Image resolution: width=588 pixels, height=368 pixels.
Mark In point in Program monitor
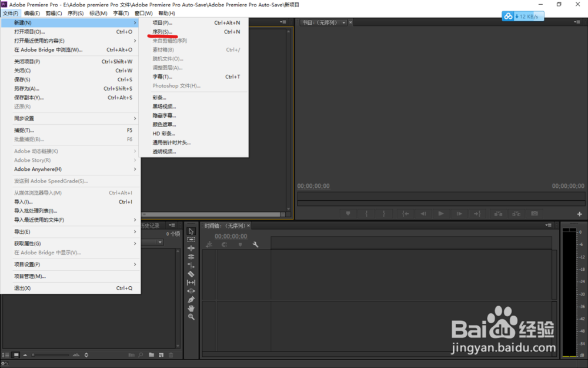[x=366, y=214]
